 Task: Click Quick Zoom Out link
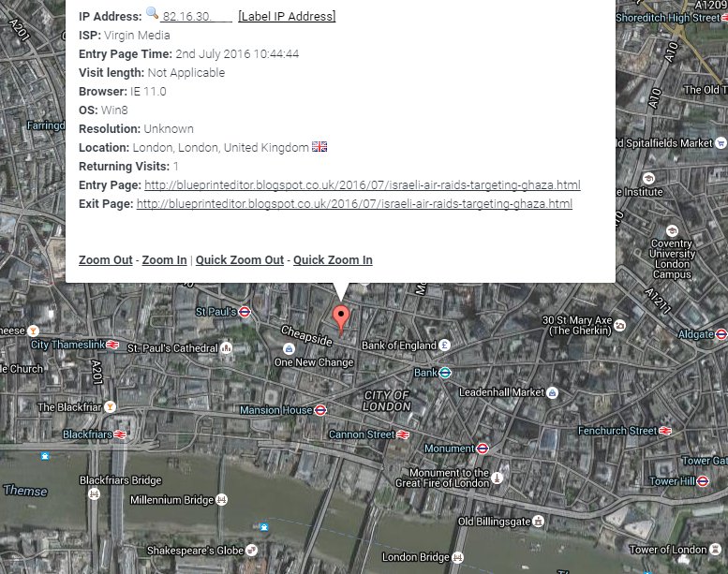[x=240, y=260]
